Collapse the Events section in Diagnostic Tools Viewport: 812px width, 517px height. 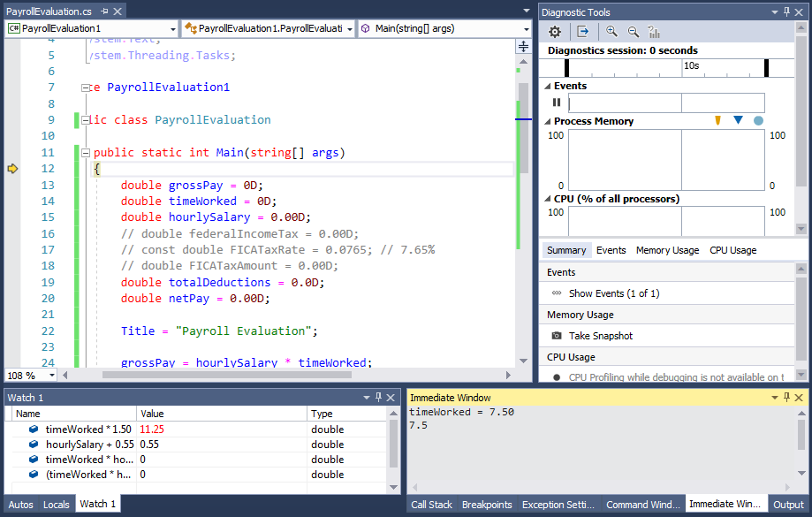tap(548, 86)
